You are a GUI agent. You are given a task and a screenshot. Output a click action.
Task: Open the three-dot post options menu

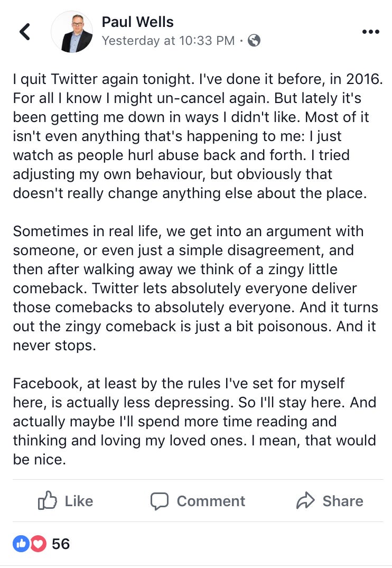click(x=371, y=32)
